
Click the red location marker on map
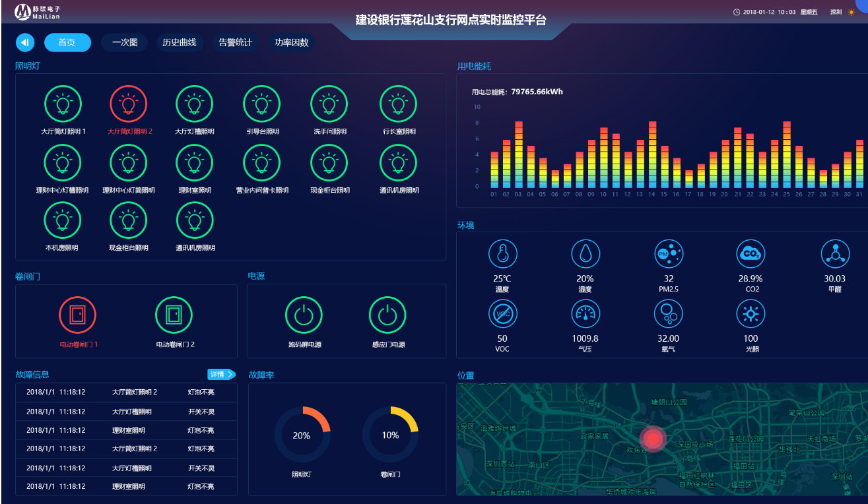(652, 438)
